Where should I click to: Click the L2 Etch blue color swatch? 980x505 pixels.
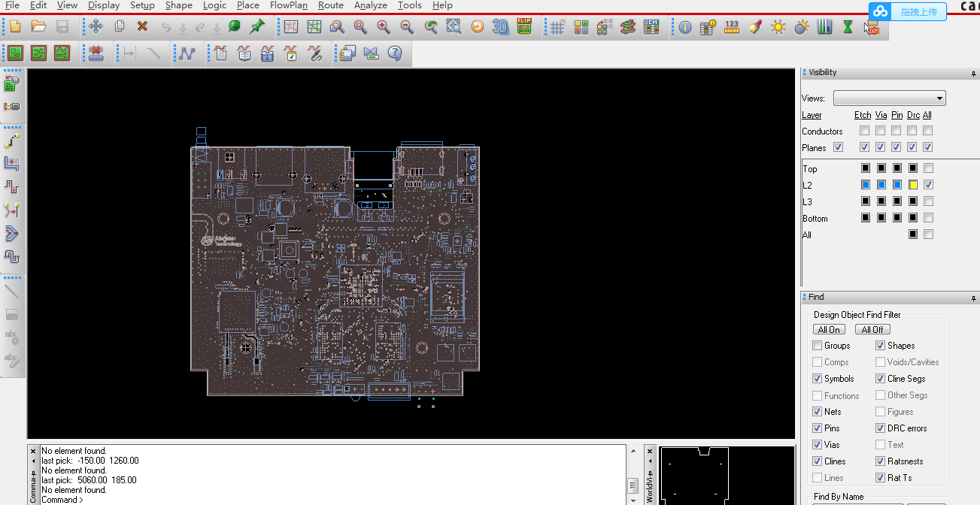[x=866, y=185]
